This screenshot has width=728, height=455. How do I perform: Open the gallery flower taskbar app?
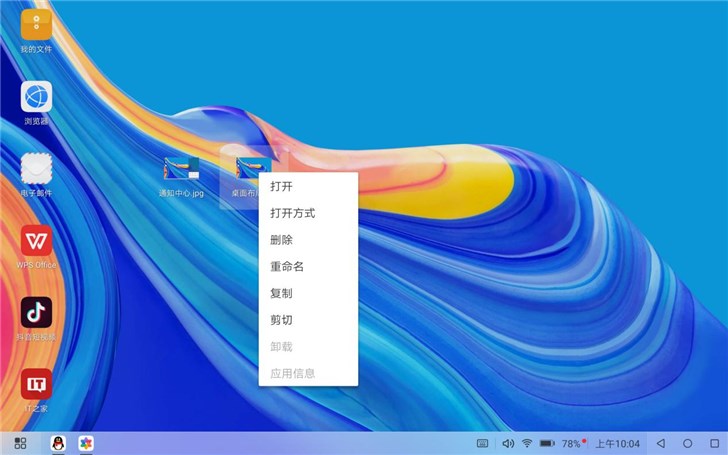tap(86, 443)
